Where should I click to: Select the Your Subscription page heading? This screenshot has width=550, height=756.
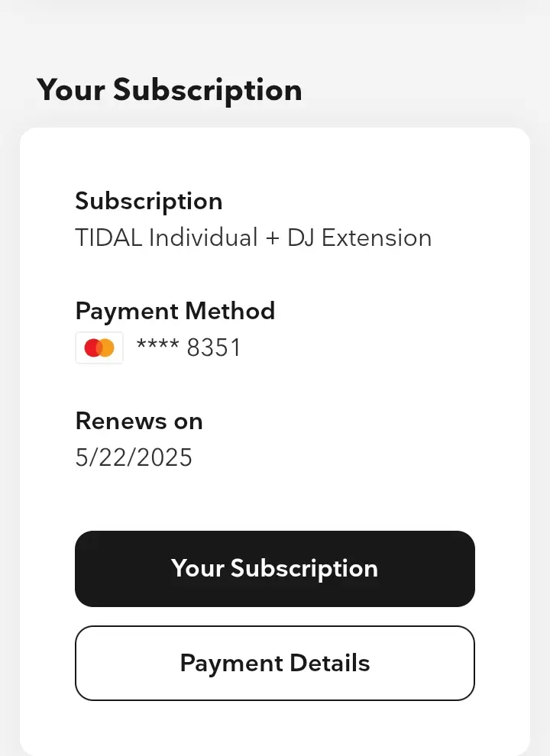(170, 91)
